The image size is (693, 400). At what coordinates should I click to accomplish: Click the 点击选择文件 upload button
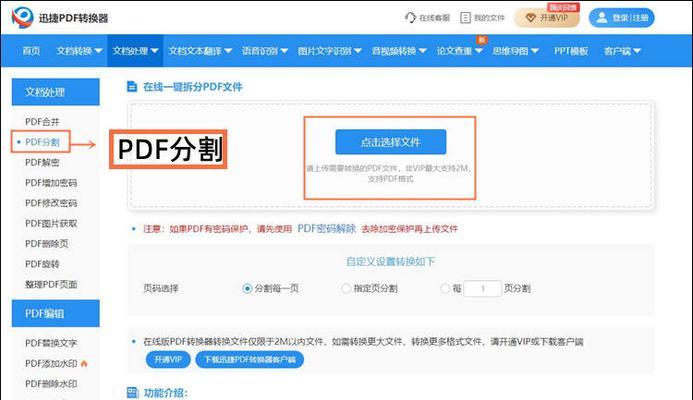pos(391,142)
